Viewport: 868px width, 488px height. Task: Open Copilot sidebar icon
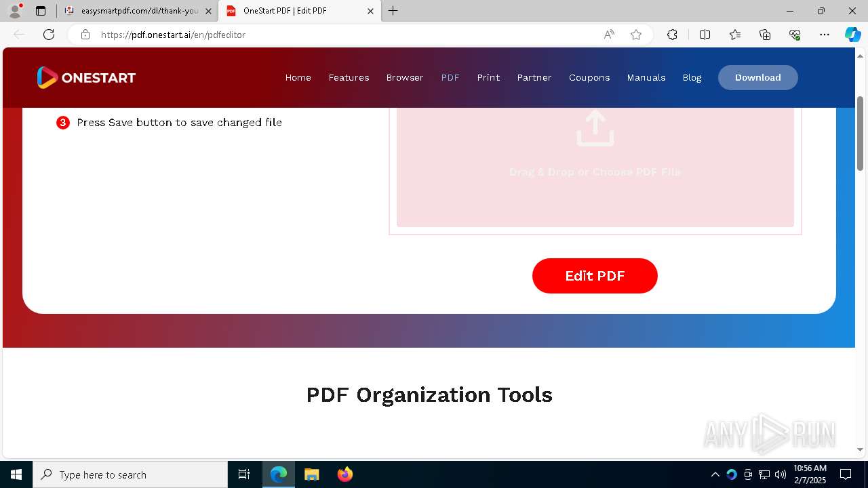[852, 35]
